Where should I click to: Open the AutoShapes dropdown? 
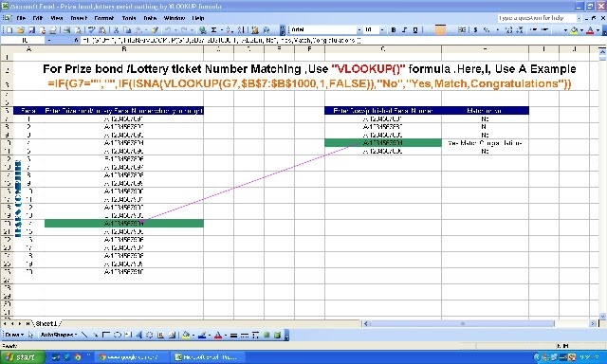(59, 335)
